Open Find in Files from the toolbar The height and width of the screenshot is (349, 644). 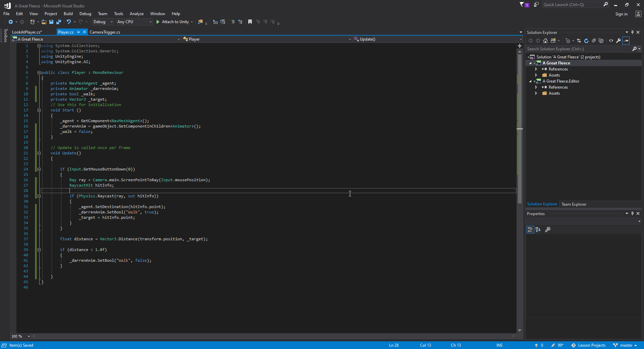point(200,22)
